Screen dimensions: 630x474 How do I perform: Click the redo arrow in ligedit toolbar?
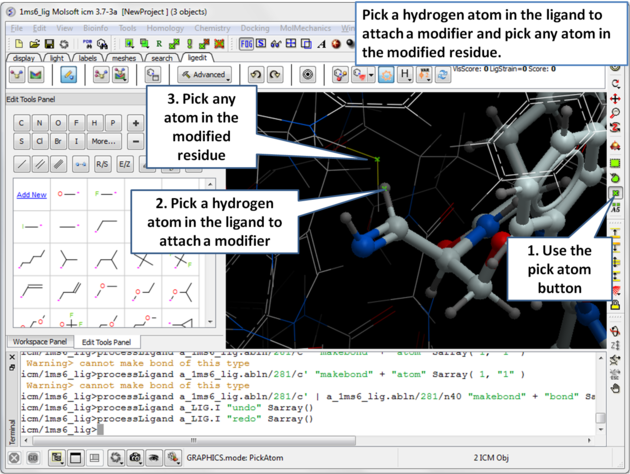click(275, 75)
